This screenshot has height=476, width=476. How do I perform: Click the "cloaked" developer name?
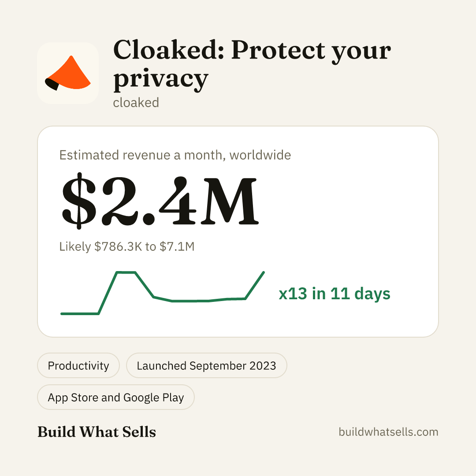[136, 103]
